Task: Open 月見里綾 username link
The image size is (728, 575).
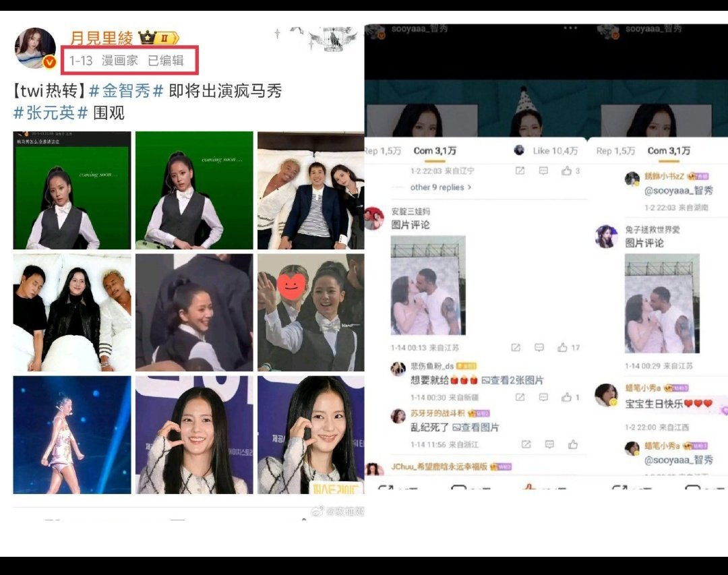Action: point(101,38)
